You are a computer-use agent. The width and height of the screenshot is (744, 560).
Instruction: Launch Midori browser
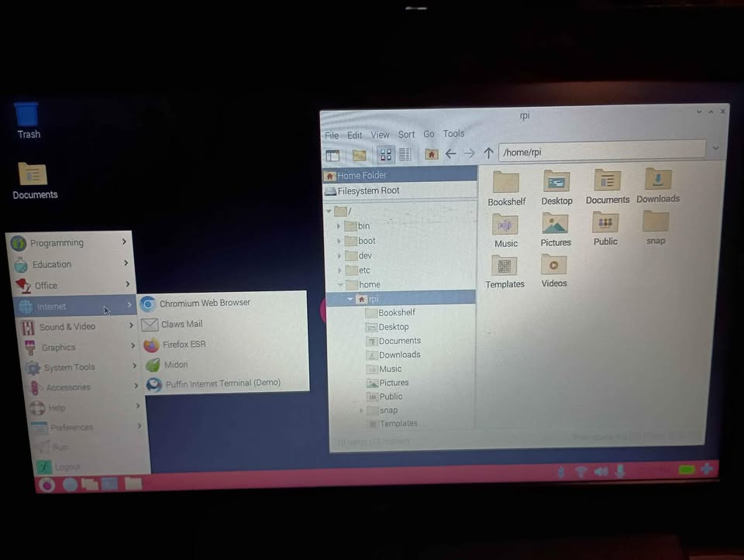click(x=226, y=365)
